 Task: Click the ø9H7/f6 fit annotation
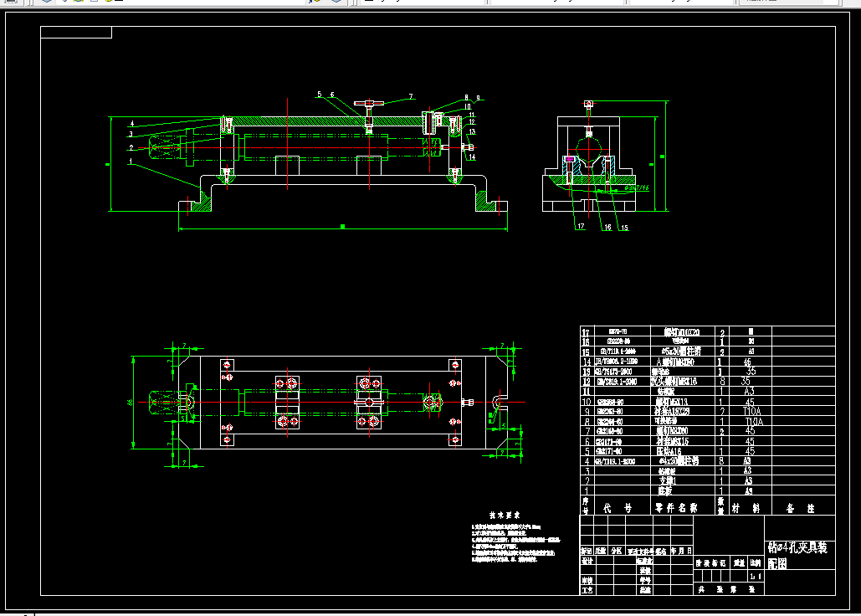coord(637,187)
